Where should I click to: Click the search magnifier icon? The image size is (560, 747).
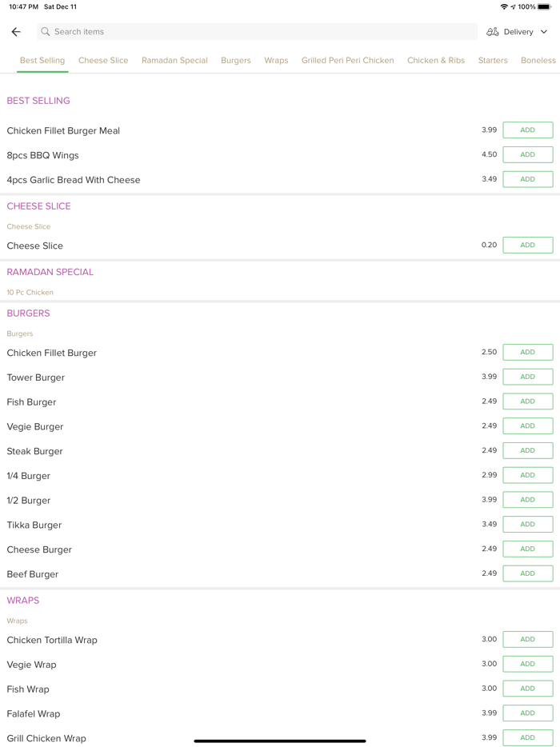(46, 32)
